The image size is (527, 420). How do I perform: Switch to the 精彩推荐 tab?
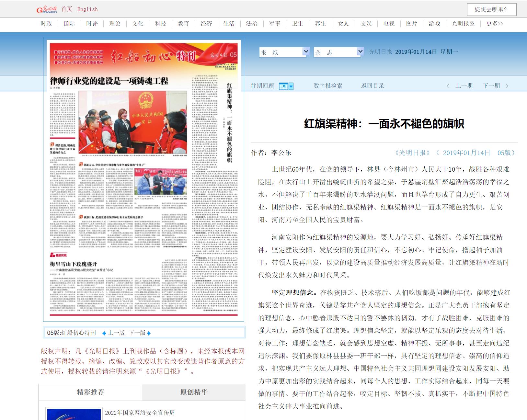coord(90,392)
